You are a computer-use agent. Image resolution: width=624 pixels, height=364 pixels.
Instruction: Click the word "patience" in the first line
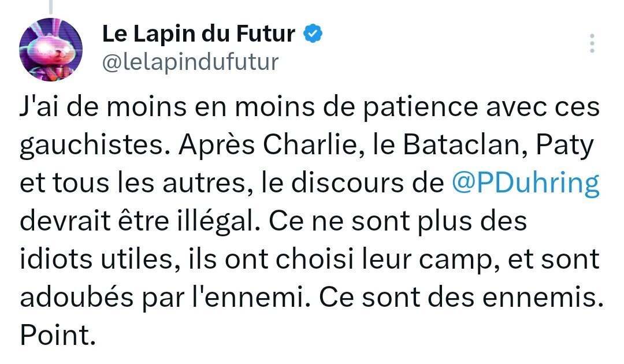(x=421, y=108)
